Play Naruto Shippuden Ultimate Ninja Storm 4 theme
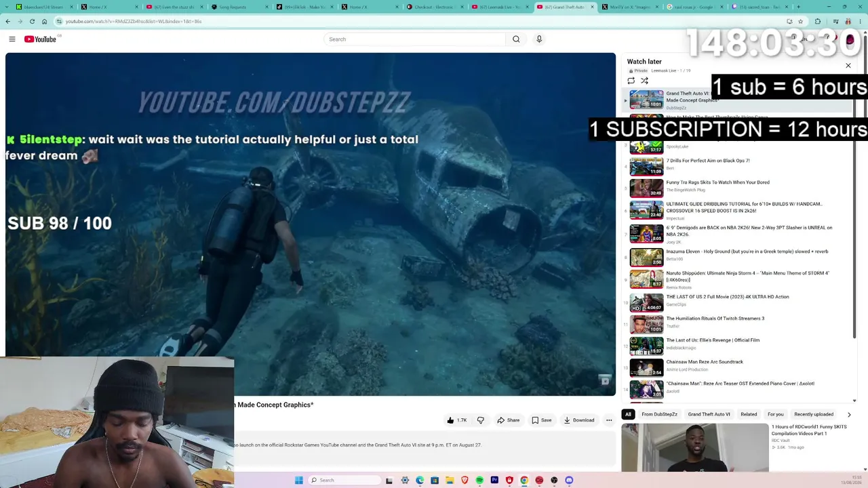 point(747,277)
